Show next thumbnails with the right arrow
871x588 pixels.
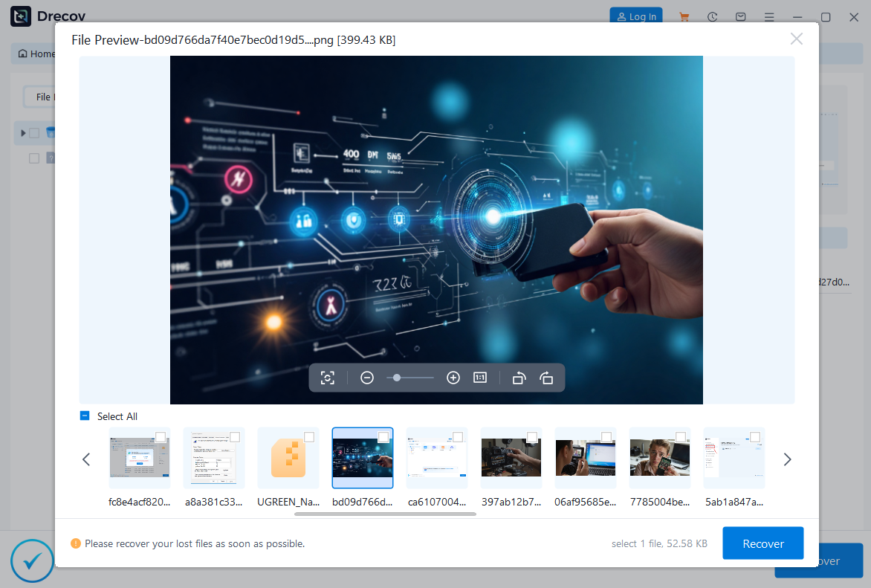click(x=787, y=459)
